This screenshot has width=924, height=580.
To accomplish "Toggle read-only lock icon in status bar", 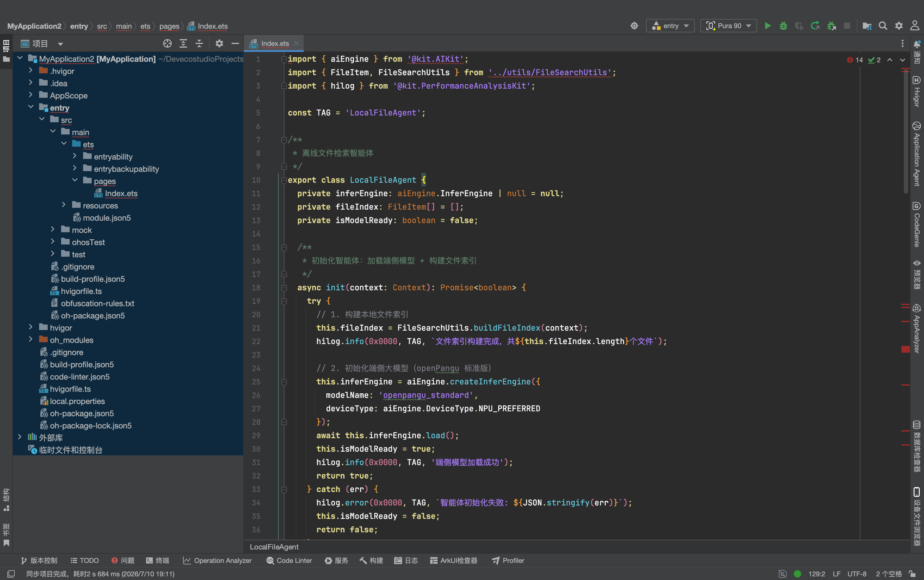I will pyautogui.click(x=912, y=574).
